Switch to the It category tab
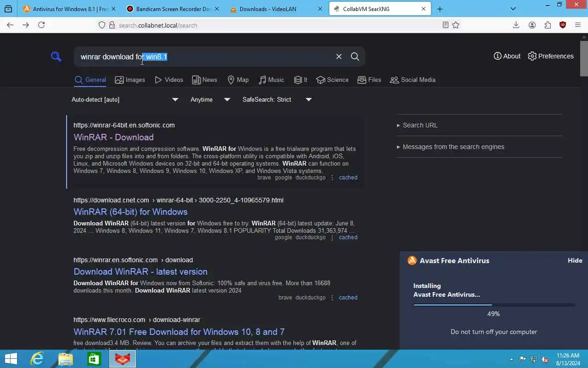Viewport: 588px width, 368px height. pos(300,80)
